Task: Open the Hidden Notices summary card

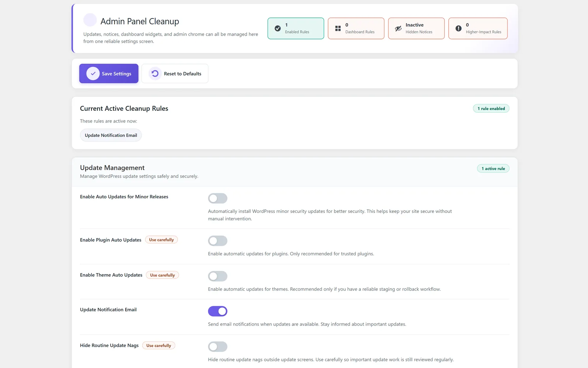Action: 416,28
